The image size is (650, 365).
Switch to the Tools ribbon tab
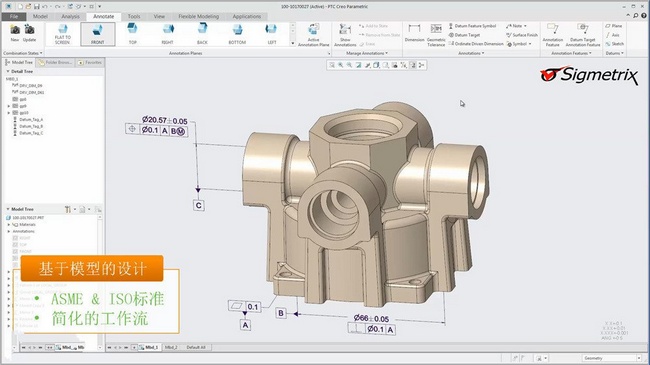click(x=134, y=17)
